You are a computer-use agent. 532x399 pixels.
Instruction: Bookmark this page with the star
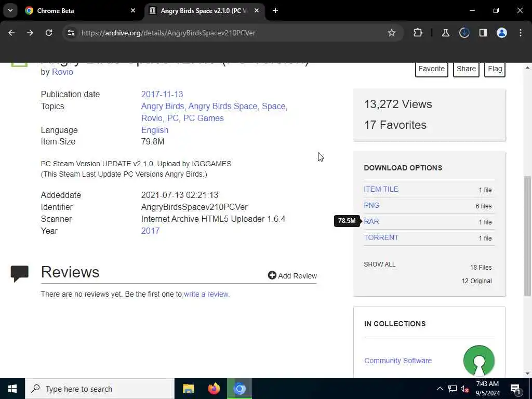(392, 33)
